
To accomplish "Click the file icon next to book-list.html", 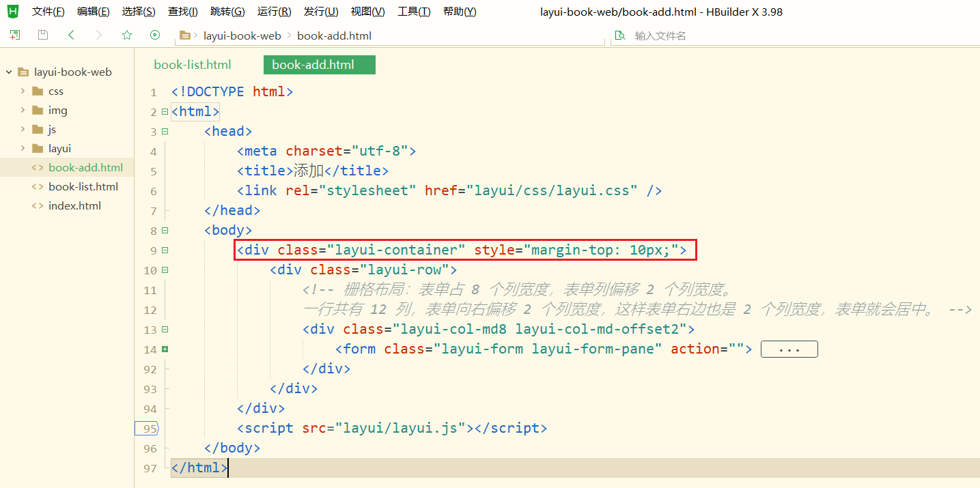I will click(x=38, y=186).
